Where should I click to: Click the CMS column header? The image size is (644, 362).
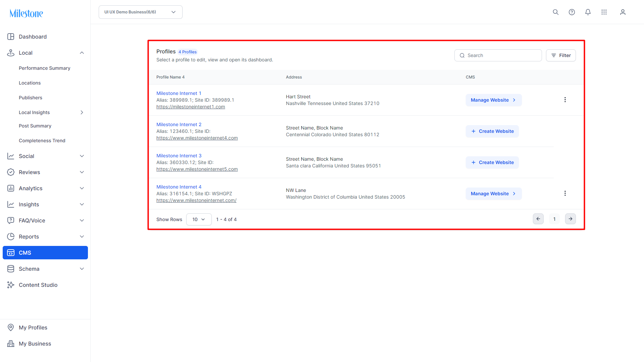[470, 77]
